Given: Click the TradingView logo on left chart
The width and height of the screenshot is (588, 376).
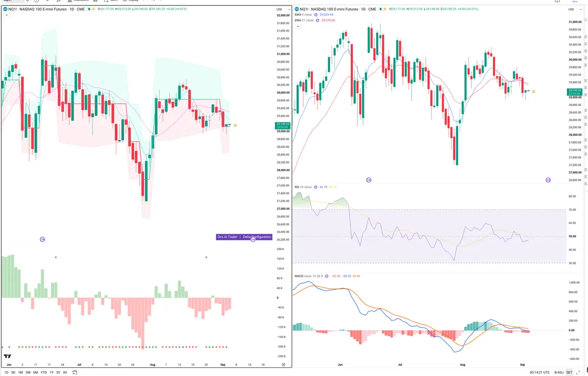Looking at the screenshot, I should coord(7,356).
